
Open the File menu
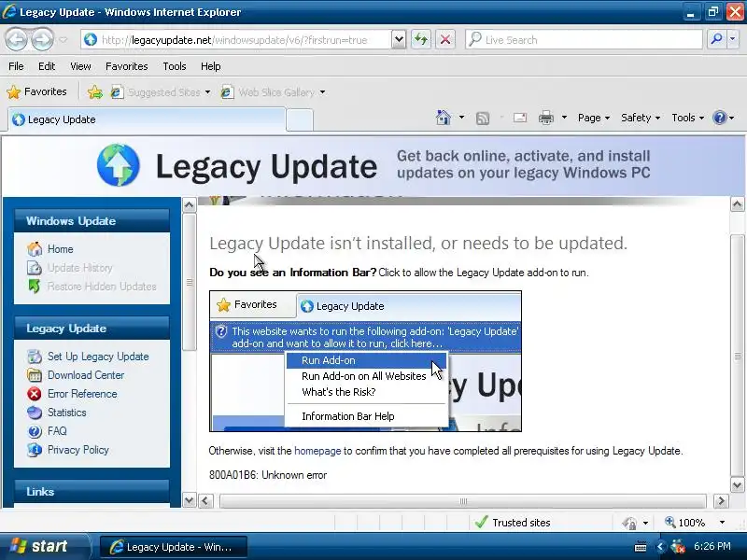pos(16,66)
